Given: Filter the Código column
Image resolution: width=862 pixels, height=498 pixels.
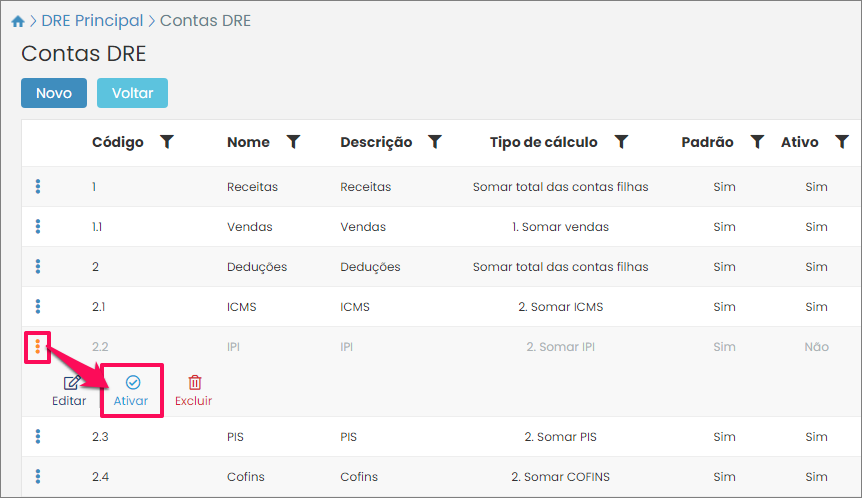Looking at the screenshot, I should [x=167, y=142].
